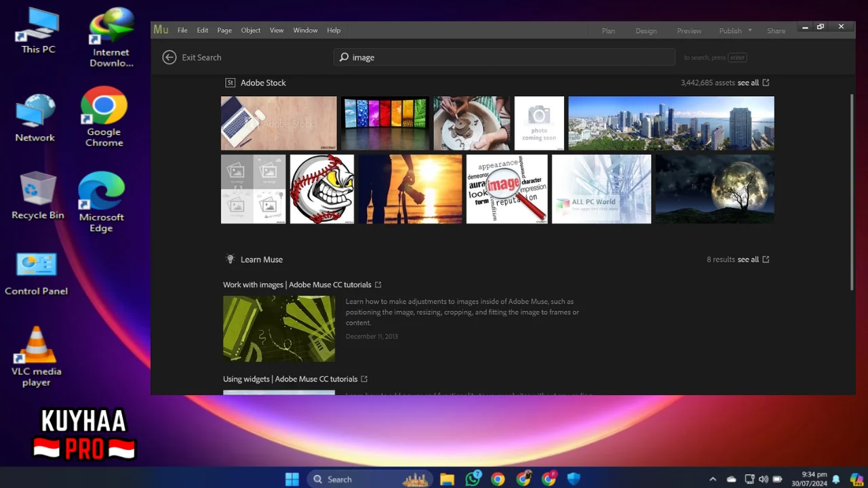Open the Object menu
The width and height of the screenshot is (868, 488).
(x=250, y=30)
